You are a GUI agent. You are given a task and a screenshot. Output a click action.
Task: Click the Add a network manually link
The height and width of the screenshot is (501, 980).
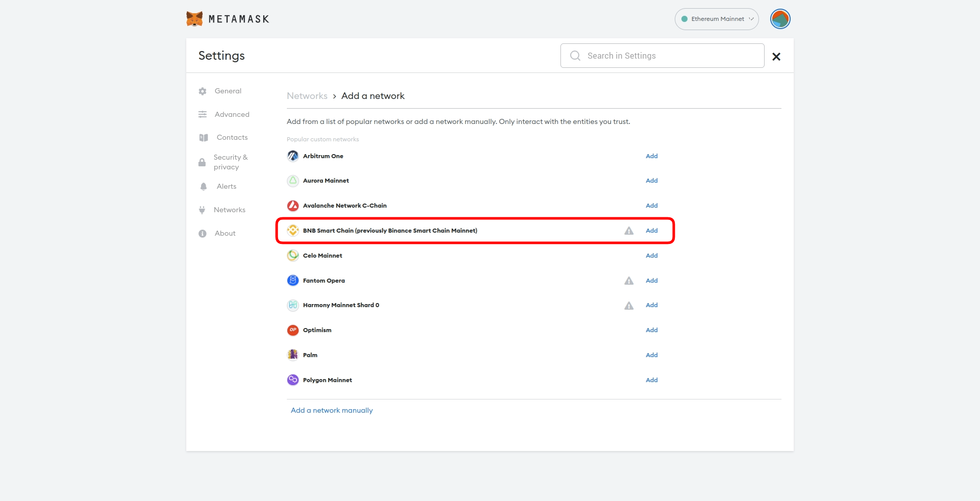(x=332, y=410)
